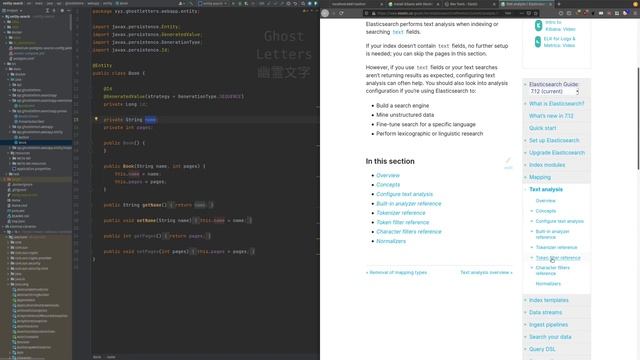This screenshot has height=360, width=640.
Task: Open the ELK for Logs video icon
Action: pos(538,42)
